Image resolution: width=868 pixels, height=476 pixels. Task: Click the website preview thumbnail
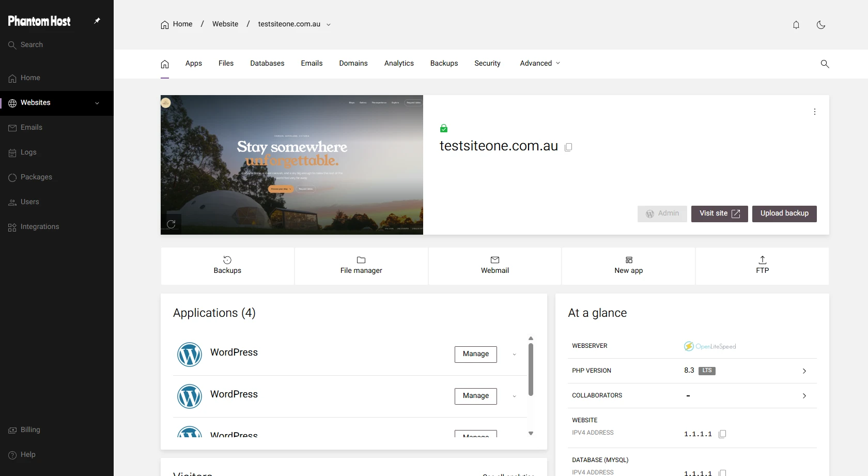pyautogui.click(x=292, y=165)
